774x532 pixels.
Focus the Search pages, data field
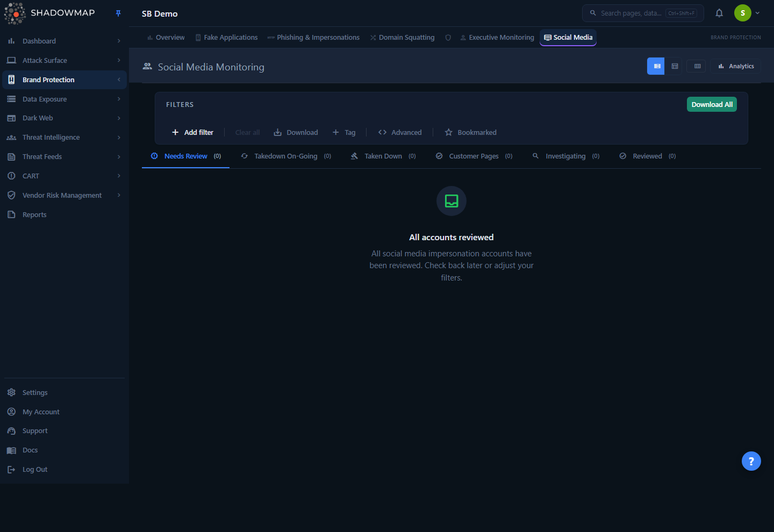[643, 13]
